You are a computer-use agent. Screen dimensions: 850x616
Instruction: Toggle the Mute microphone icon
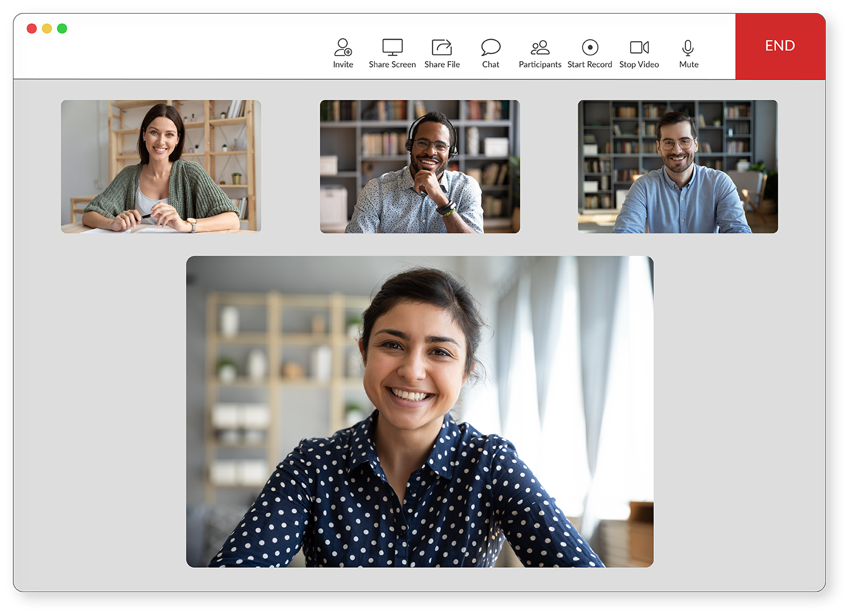688,48
